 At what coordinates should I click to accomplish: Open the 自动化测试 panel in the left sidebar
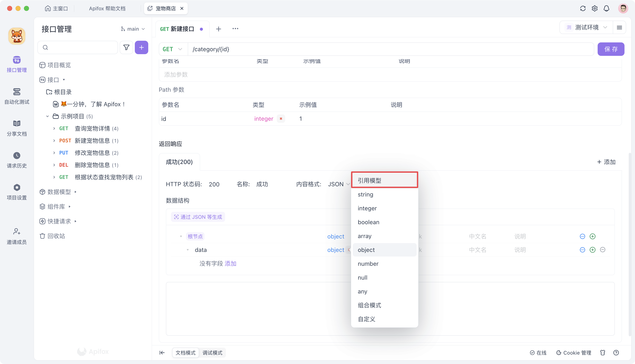click(17, 96)
